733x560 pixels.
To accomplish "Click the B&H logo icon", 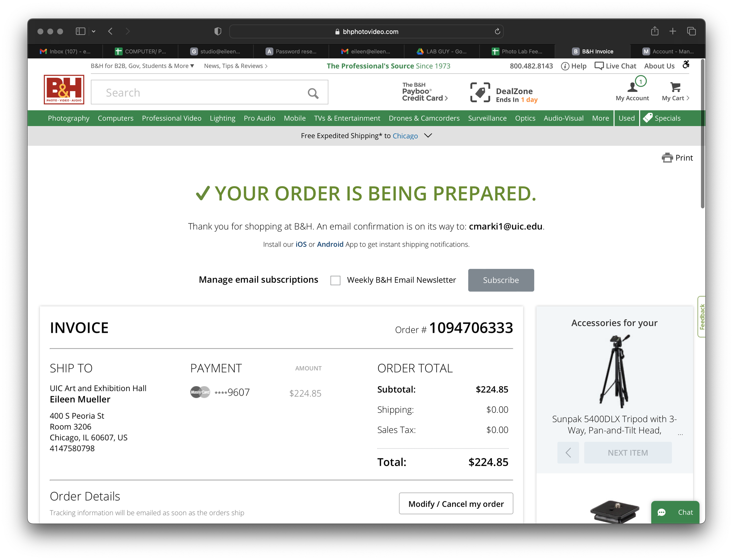I will [x=64, y=90].
